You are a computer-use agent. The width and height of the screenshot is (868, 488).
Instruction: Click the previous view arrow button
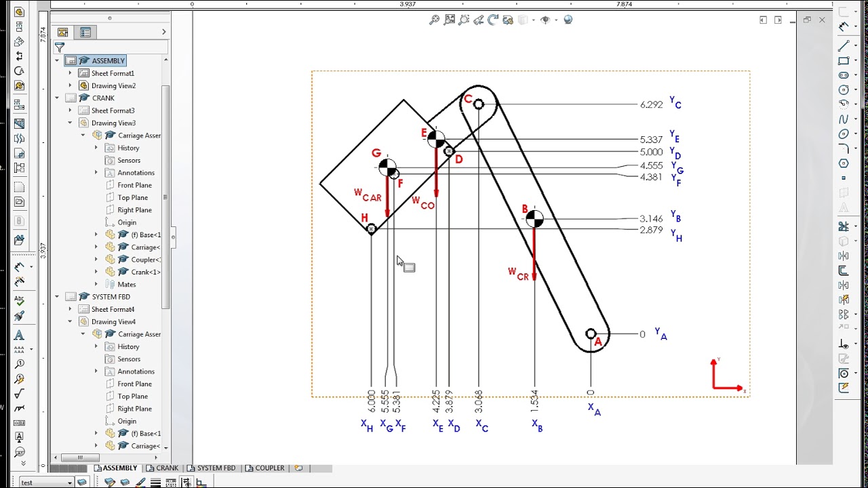(763, 20)
